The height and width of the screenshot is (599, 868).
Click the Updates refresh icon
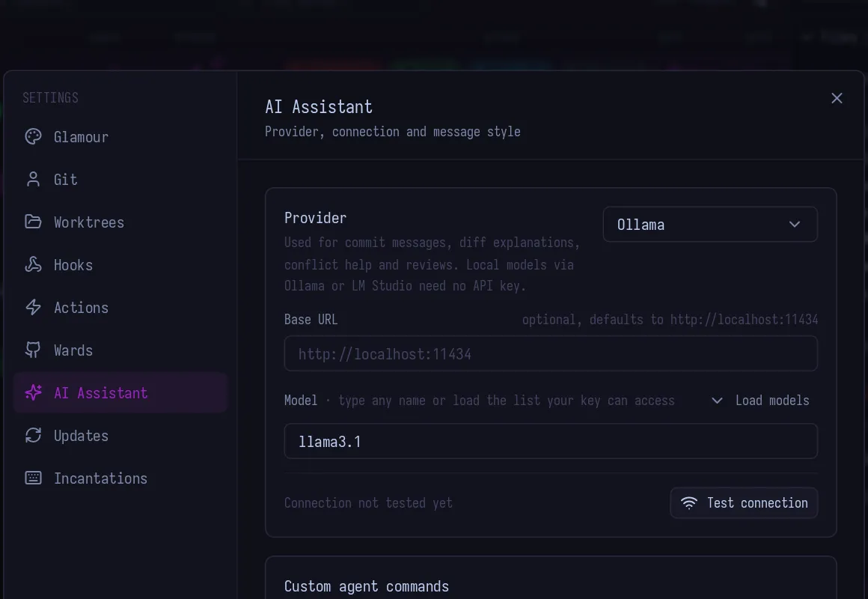tap(33, 435)
